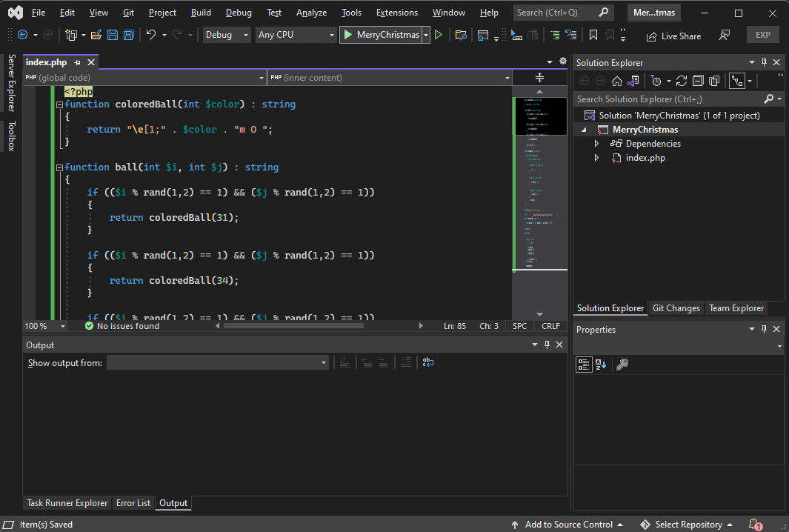Toggle the bookmark icon in toolbar
The image size is (789, 532).
[x=593, y=35]
